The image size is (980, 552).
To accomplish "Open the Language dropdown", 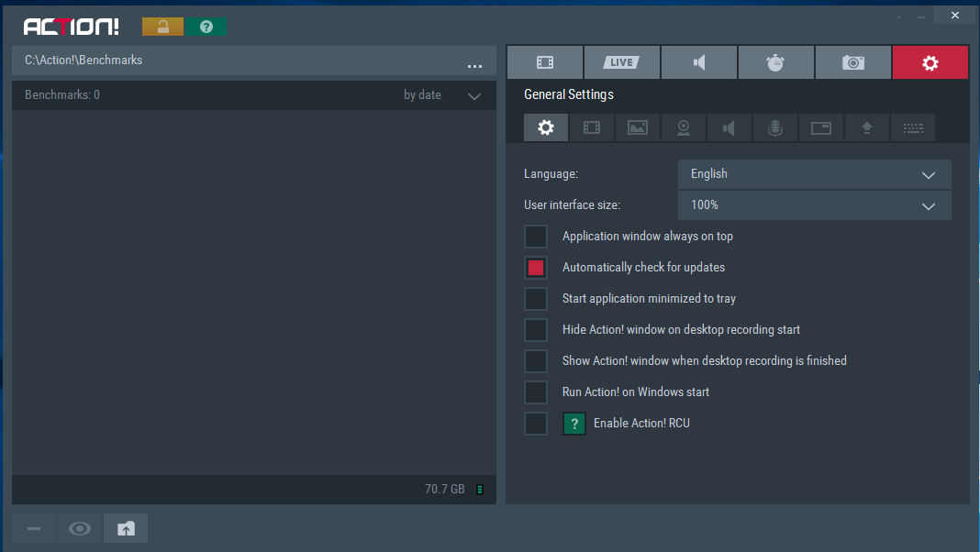I will pos(814,174).
